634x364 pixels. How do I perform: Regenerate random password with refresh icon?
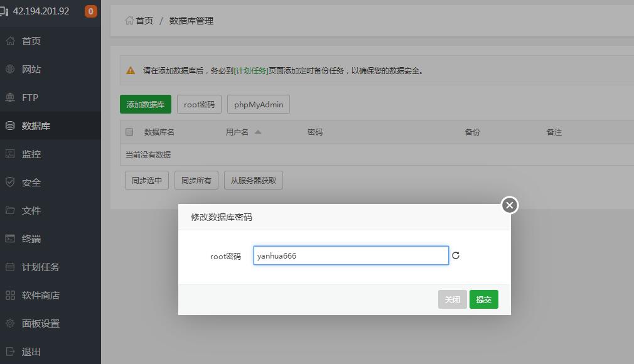point(456,255)
